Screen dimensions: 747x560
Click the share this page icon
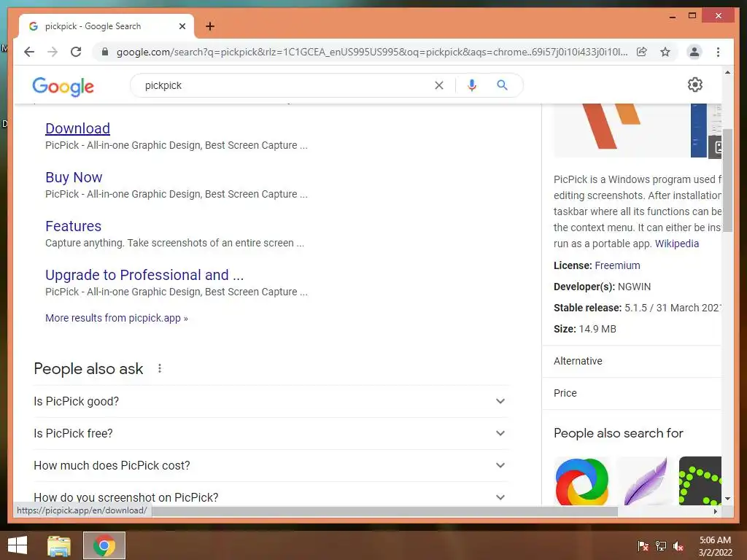642,52
